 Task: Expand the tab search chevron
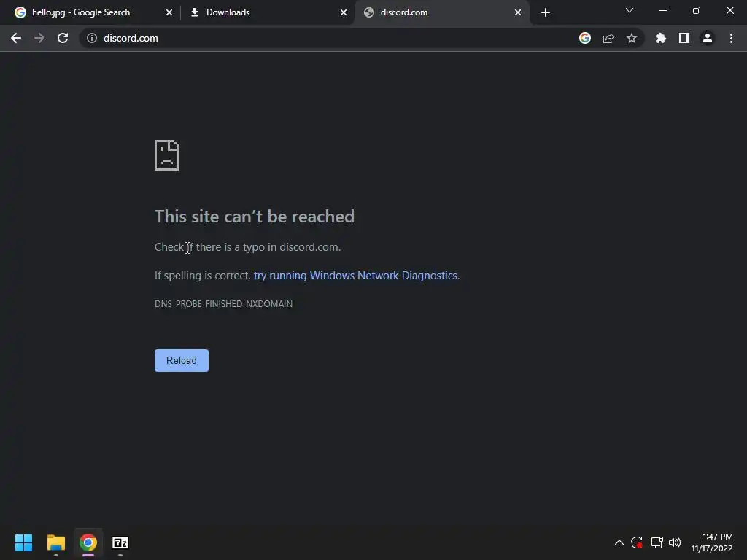[630, 10]
